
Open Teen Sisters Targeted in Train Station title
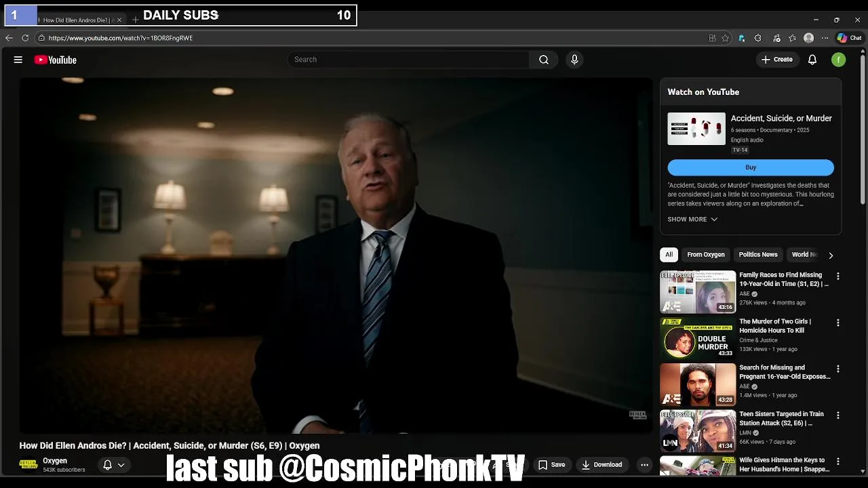782,418
